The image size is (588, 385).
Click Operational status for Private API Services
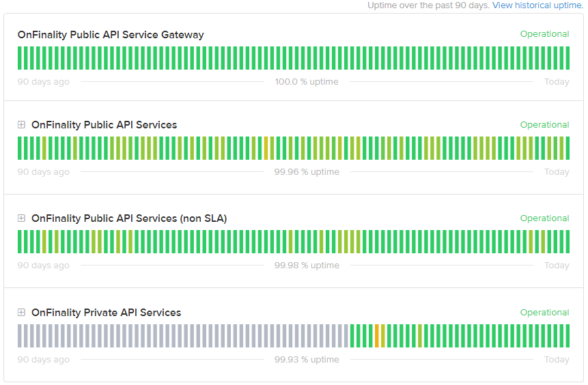544,312
